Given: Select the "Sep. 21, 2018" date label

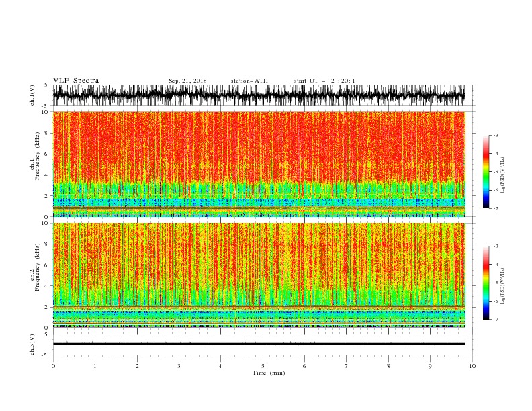Looking at the screenshot, I should [187, 81].
